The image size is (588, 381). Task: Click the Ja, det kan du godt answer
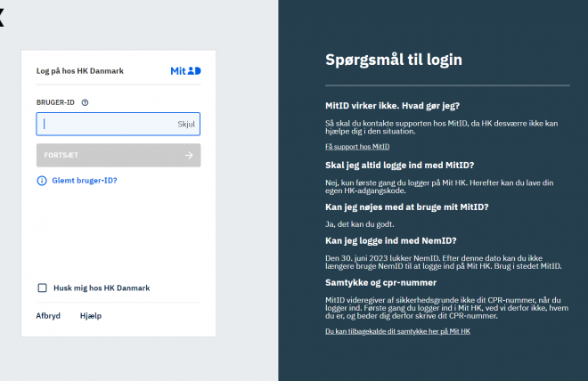pyautogui.click(x=360, y=224)
